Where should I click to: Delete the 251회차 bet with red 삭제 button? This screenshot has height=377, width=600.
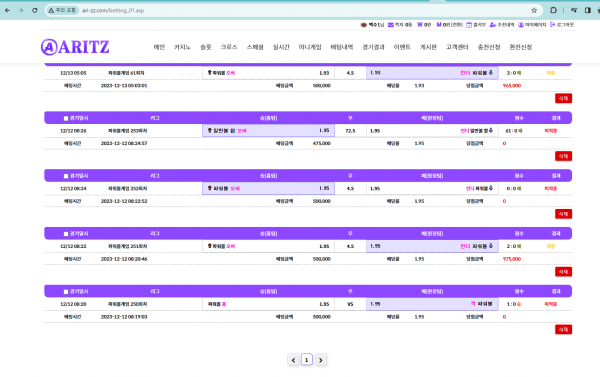tap(563, 272)
